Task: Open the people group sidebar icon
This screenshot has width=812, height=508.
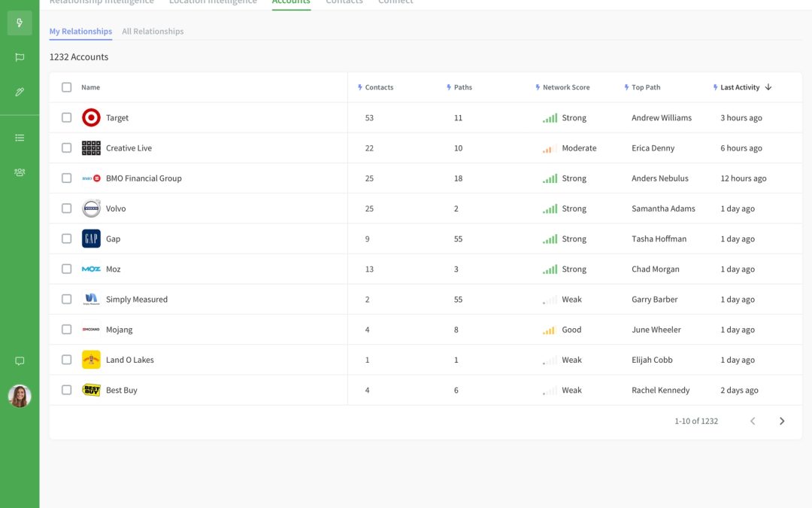Action: pos(20,172)
